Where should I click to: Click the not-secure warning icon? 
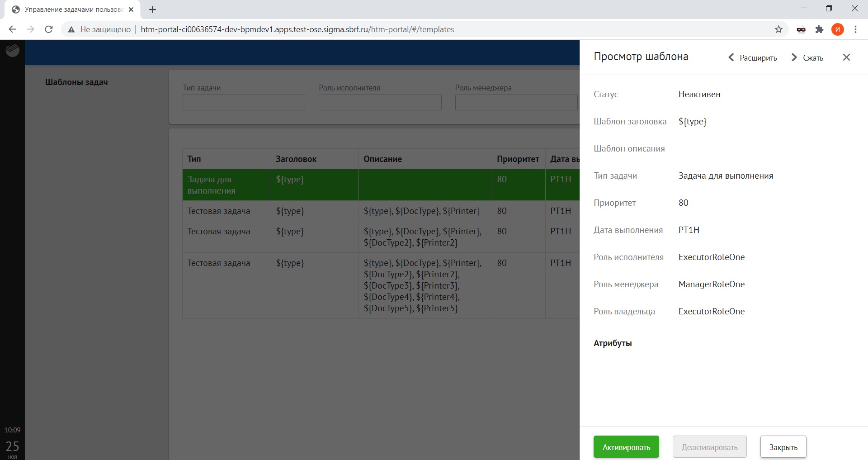point(71,29)
